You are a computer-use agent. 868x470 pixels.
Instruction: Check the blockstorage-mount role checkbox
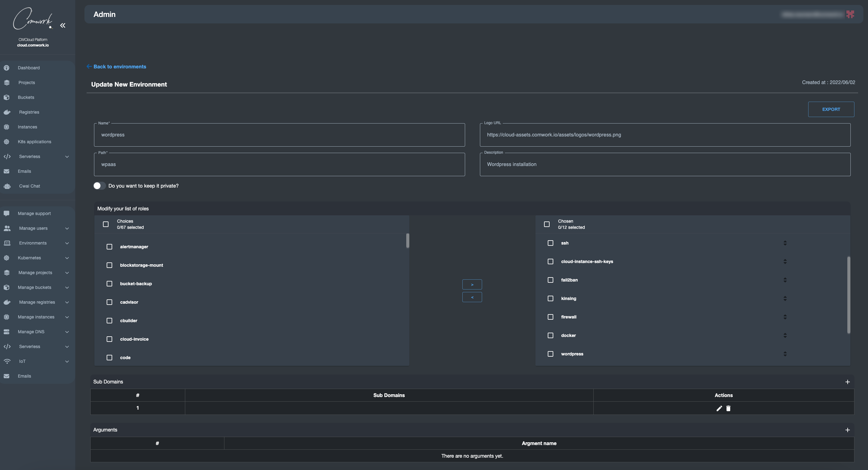tap(109, 265)
